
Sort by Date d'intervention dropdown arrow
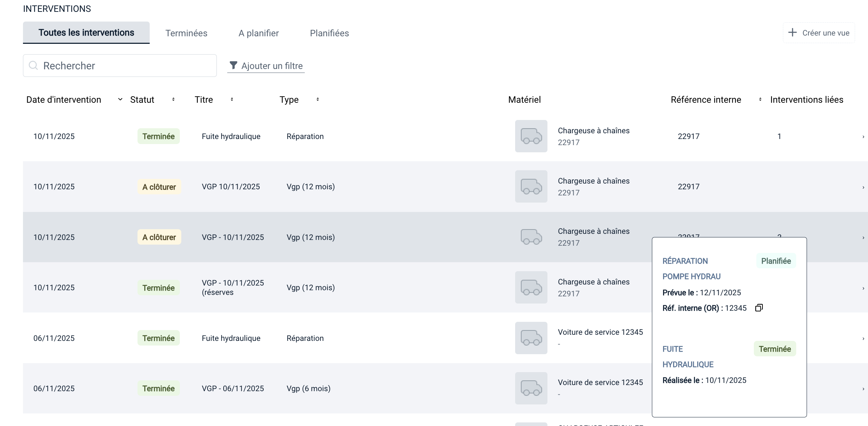[x=120, y=99]
